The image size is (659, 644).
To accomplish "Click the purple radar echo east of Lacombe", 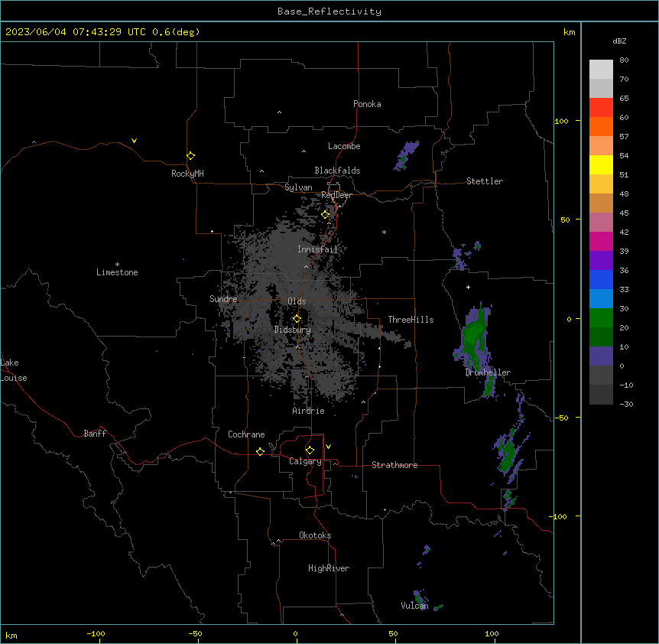I will (406, 155).
